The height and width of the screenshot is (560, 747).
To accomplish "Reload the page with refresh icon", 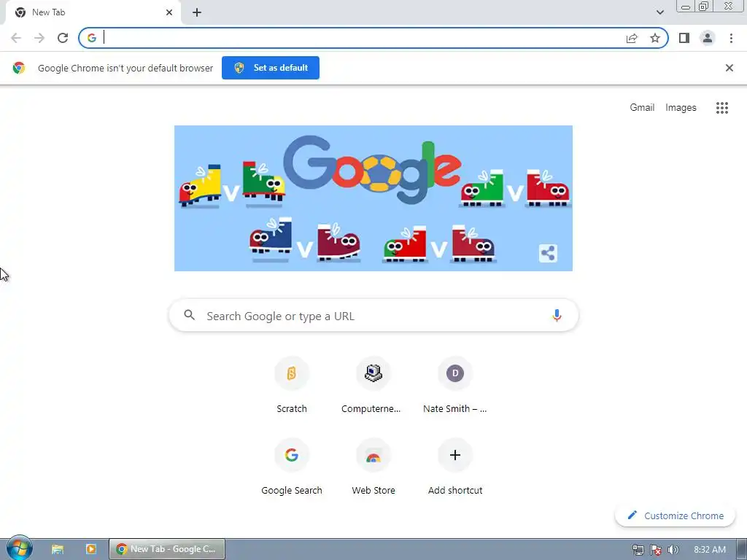I will (x=63, y=38).
